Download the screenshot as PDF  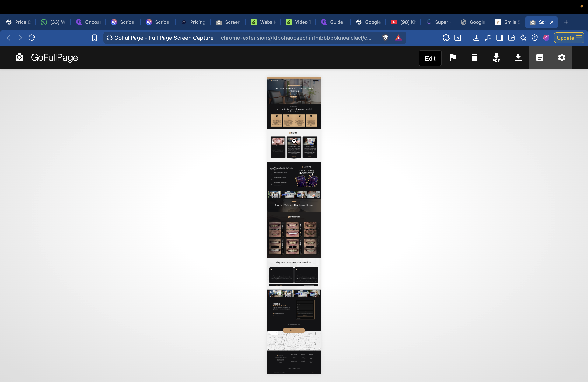(x=496, y=58)
